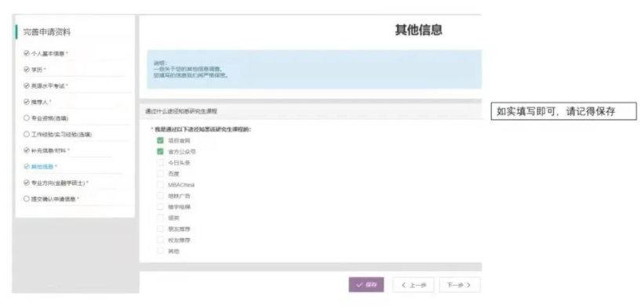Check the 地铁广告 option

pyautogui.click(x=160, y=196)
